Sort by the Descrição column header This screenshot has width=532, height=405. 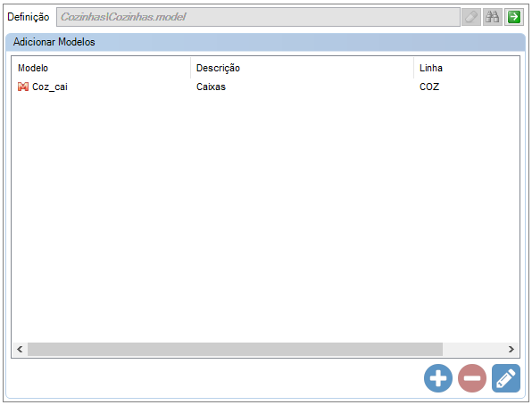click(303, 68)
